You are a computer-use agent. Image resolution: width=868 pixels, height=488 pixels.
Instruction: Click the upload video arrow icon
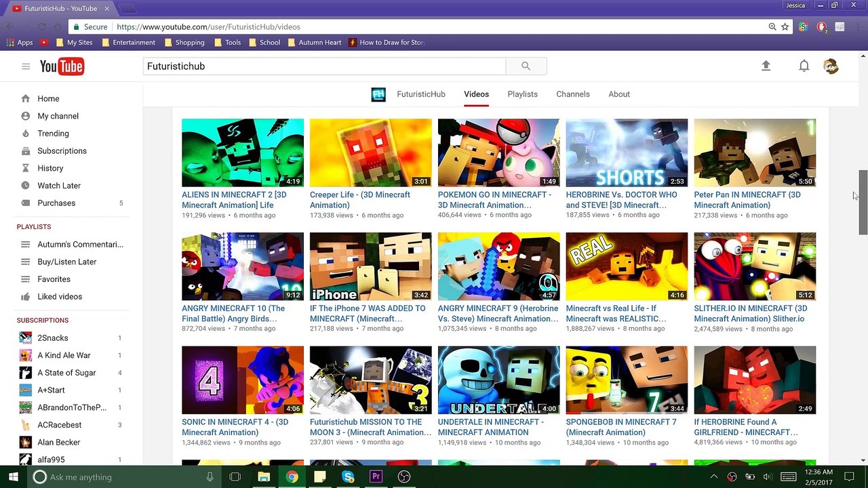pos(766,66)
